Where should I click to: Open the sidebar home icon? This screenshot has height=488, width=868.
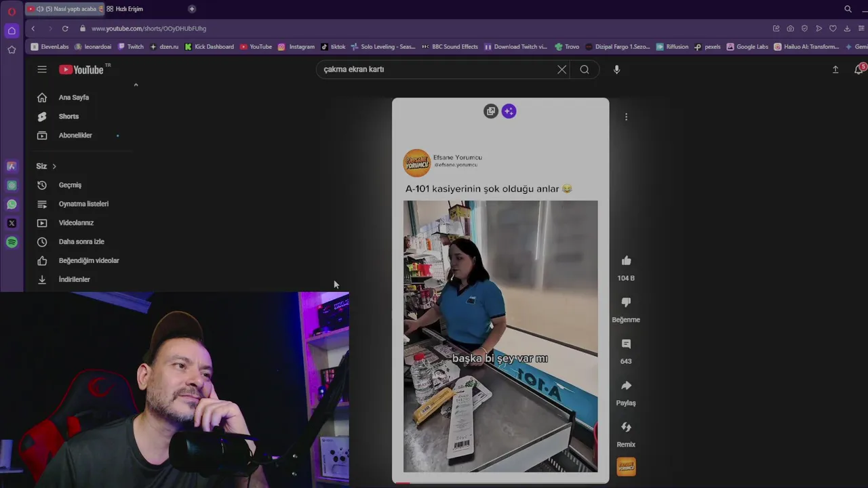tap(12, 31)
